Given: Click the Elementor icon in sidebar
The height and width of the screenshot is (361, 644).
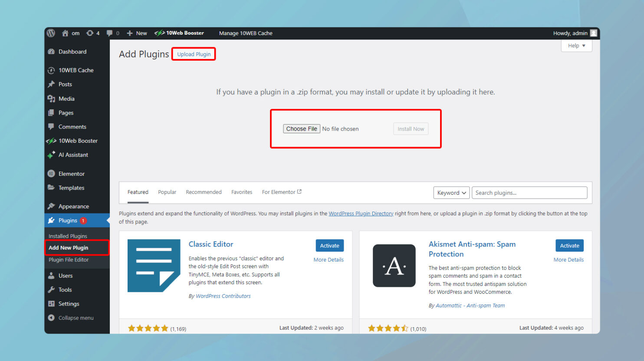Looking at the screenshot, I should click(x=51, y=174).
